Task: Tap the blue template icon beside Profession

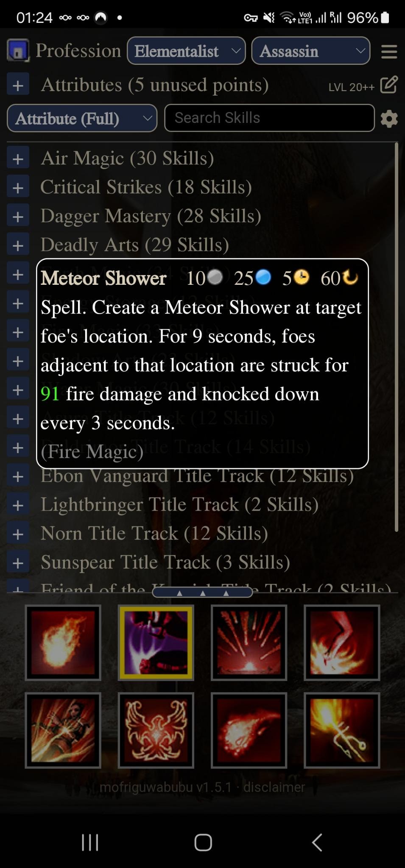Action: (18, 50)
